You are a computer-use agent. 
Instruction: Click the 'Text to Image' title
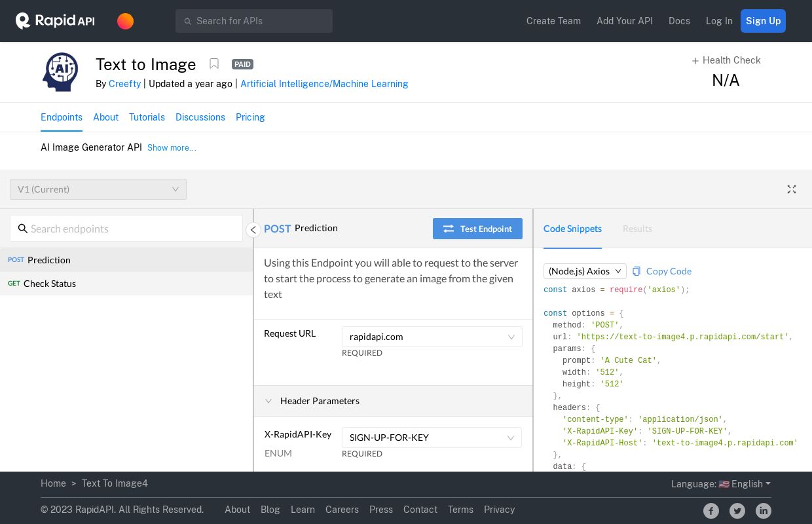point(146,64)
